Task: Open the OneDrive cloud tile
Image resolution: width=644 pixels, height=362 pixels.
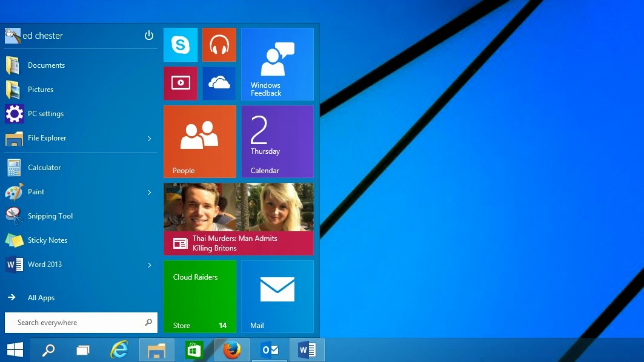Action: (219, 83)
